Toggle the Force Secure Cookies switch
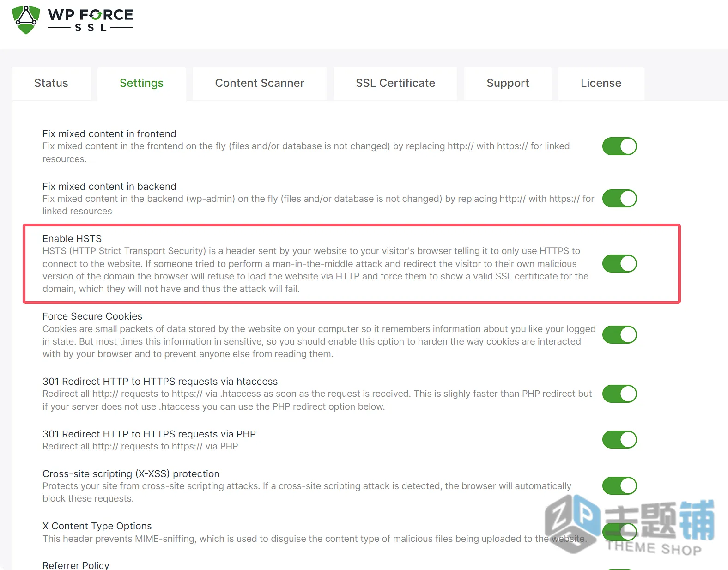Image resolution: width=728 pixels, height=570 pixels. (619, 335)
